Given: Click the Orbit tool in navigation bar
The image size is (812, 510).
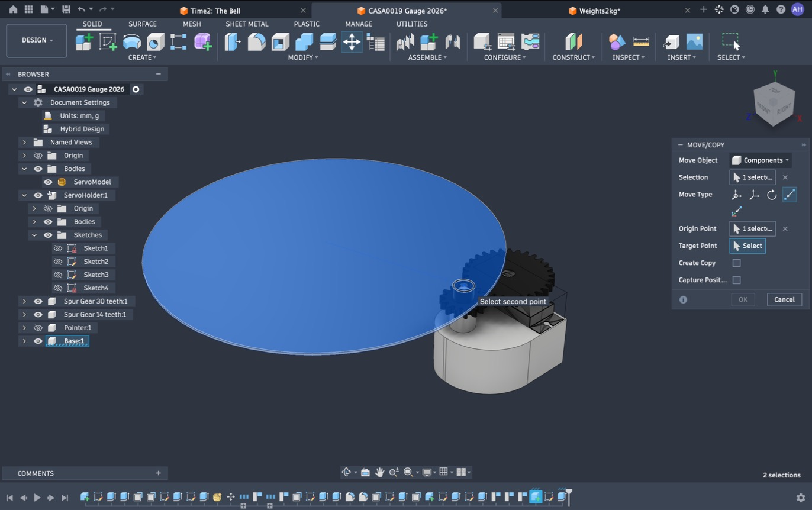Looking at the screenshot, I should pos(347,472).
